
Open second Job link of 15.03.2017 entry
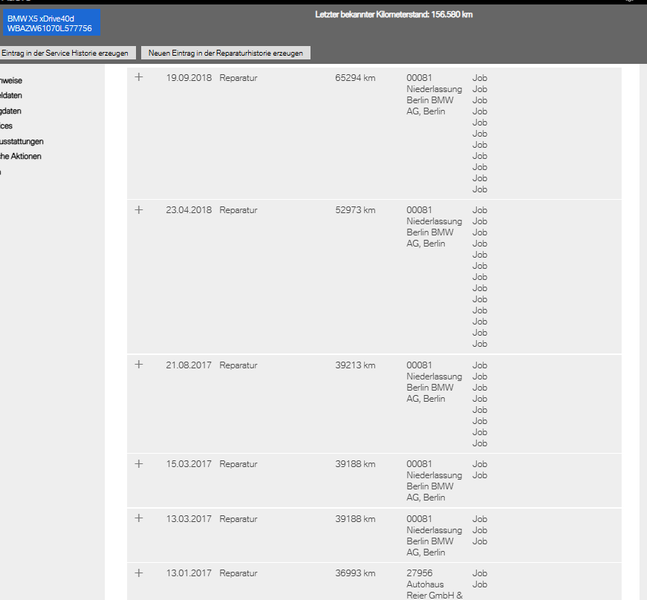point(479,475)
